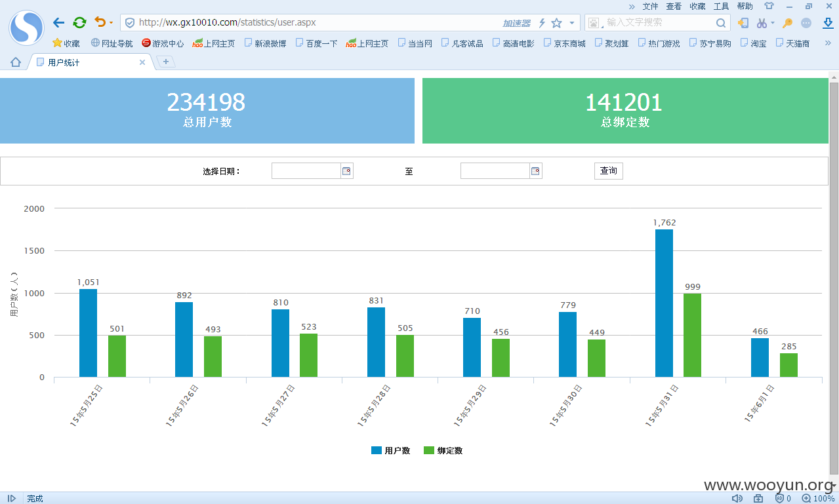Select the 用户统计 tab
The image size is (839, 504).
(89, 62)
